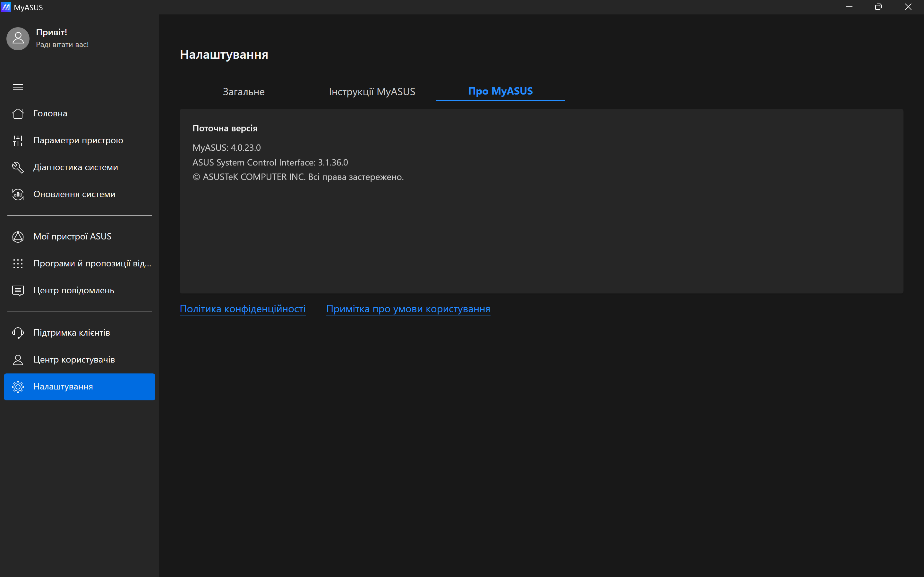Select the Про MyASUS tab
The width and height of the screenshot is (924, 577).
coord(500,91)
